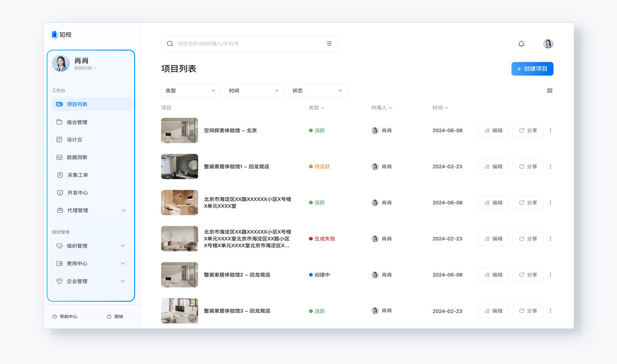Share 整装家居体验馆3 – 回龙观店
The image size is (617, 364).
tap(528, 311)
